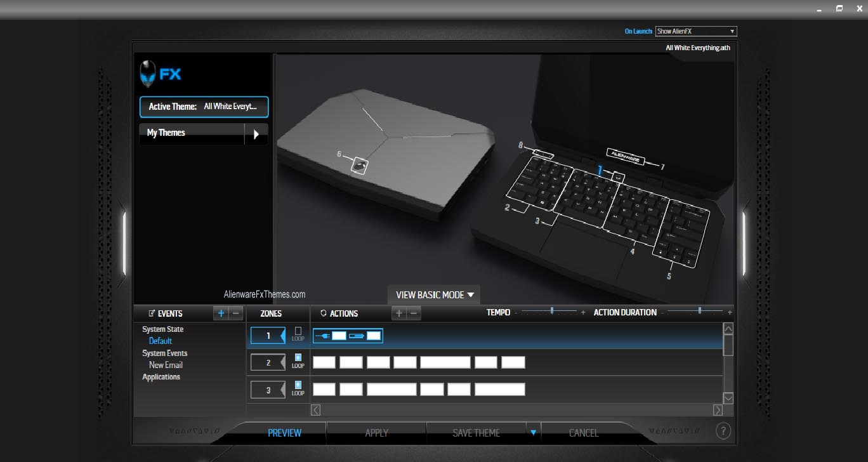
Task: Select the Applications category
Action: [x=161, y=377]
